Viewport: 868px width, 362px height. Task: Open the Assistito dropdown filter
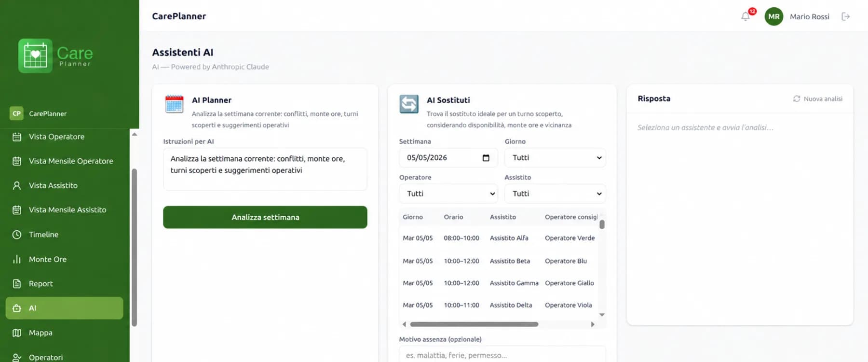coord(555,194)
